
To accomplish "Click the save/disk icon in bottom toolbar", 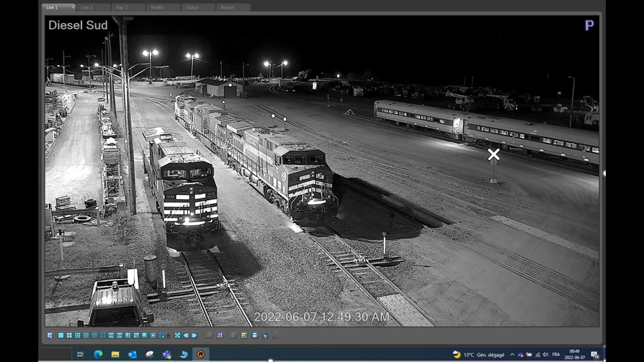I will click(x=255, y=335).
